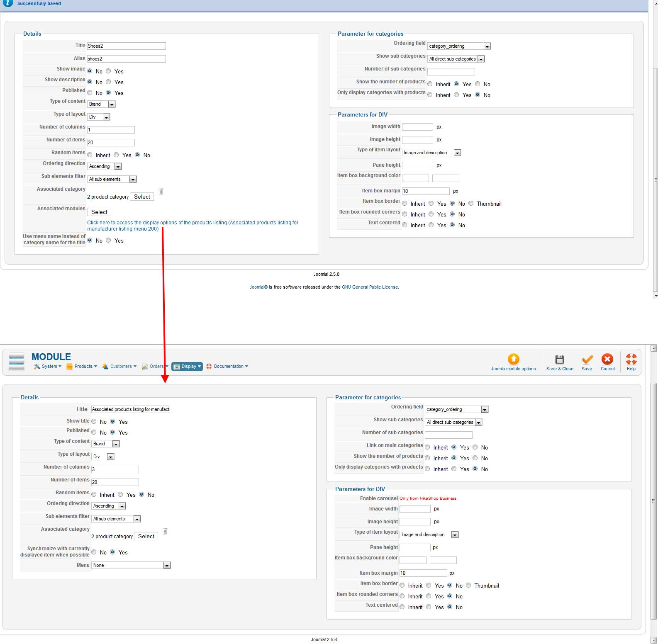Click upper Pane height field
Viewport: 658px width, 644px height.
click(x=417, y=165)
